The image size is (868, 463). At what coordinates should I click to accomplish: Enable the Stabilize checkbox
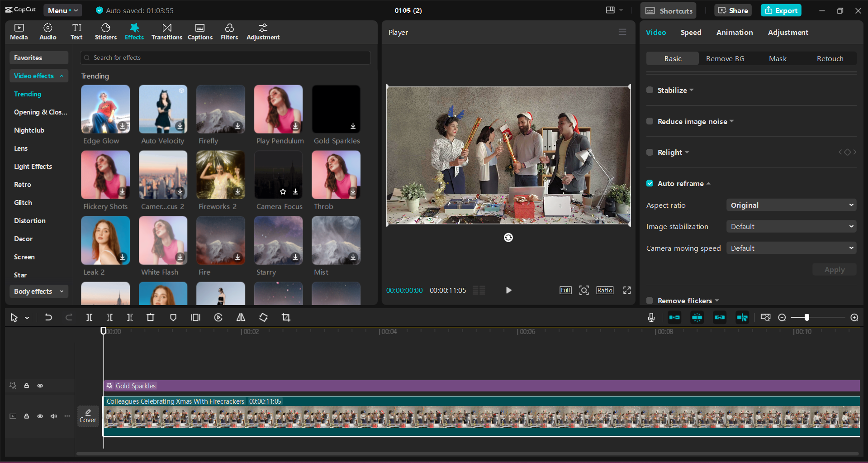coord(650,90)
